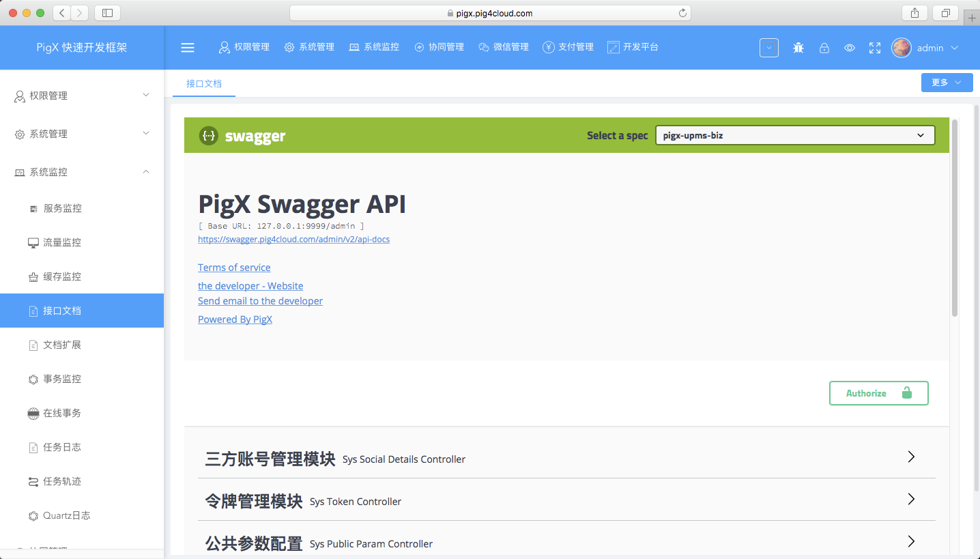Open 在线事务 in the sidebar
This screenshot has width=980, height=559.
[82, 413]
